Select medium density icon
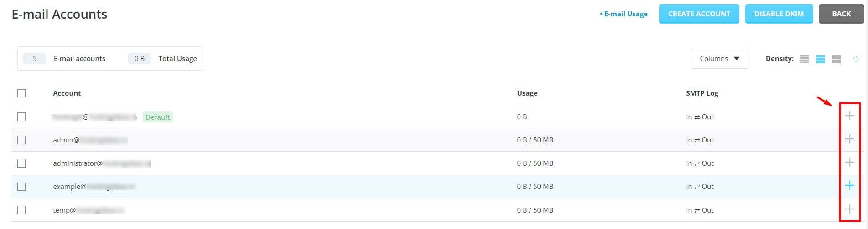 pos(821,59)
